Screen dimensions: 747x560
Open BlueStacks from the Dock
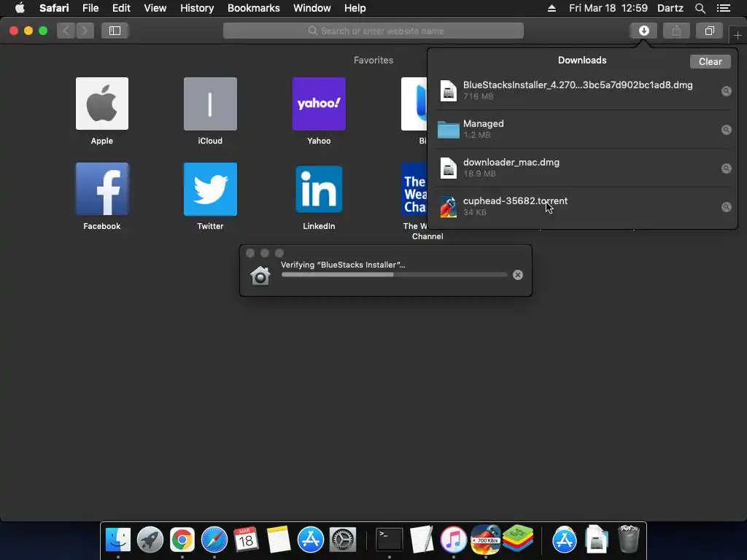coord(518,539)
